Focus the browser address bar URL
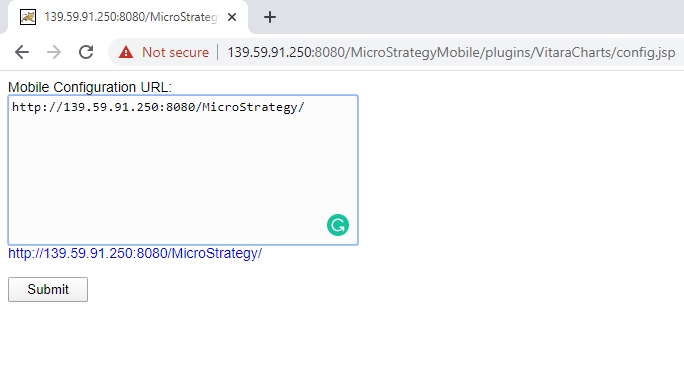684x367 pixels. pos(451,52)
